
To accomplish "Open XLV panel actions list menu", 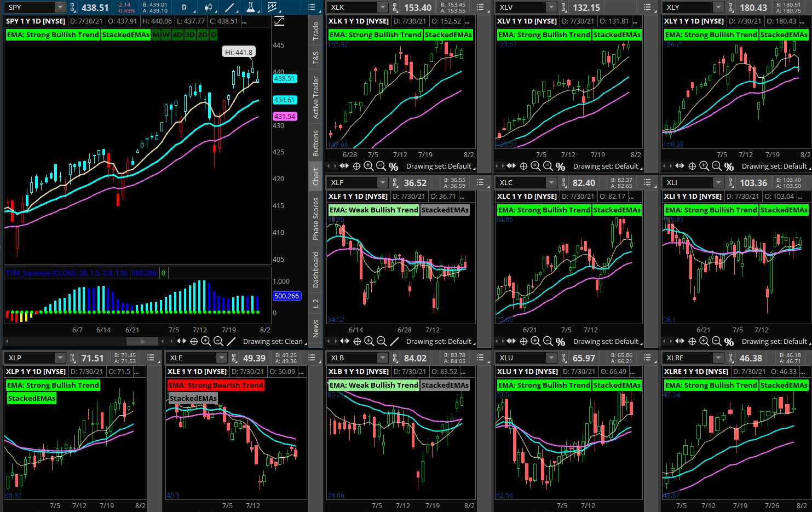I will [x=647, y=7].
